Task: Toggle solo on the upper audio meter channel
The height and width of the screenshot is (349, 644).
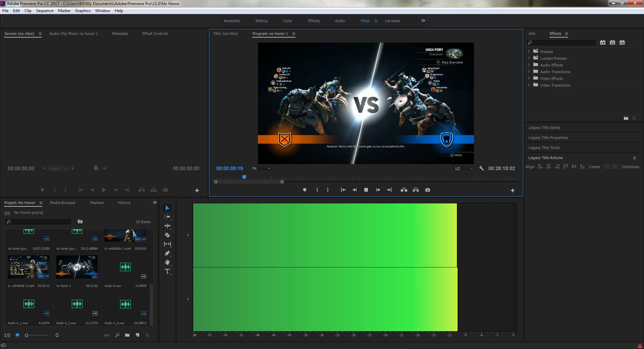Action: (188, 235)
